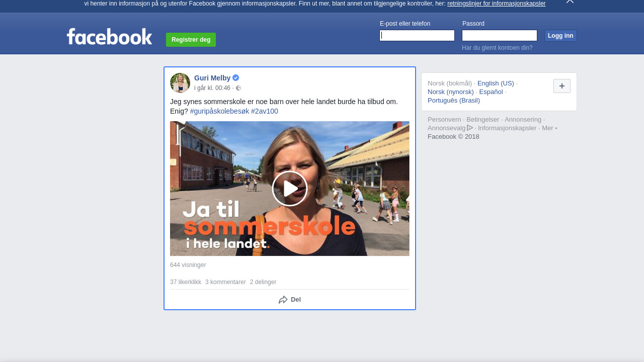Focus the Passord input field
644x362 pixels.
pos(500,35)
